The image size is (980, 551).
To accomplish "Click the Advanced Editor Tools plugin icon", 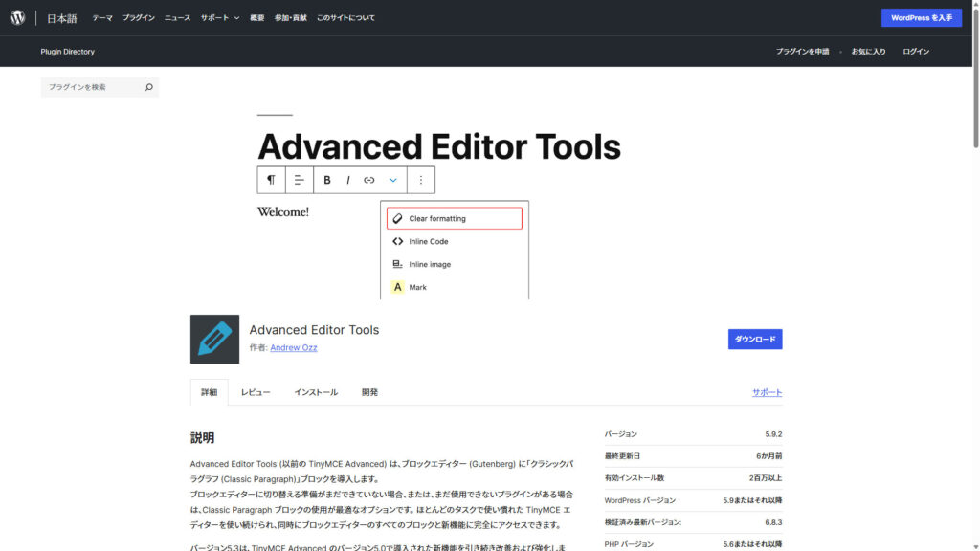I will (x=214, y=339).
